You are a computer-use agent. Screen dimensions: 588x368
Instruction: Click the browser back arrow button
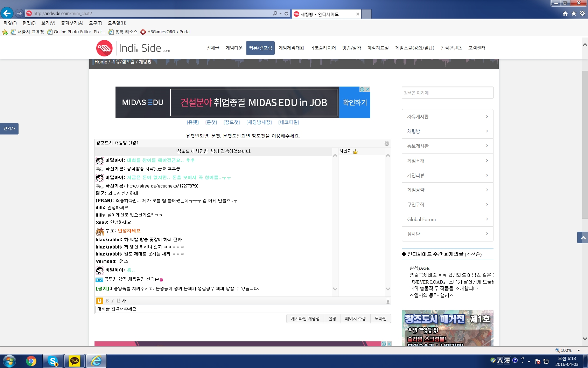[x=7, y=13]
